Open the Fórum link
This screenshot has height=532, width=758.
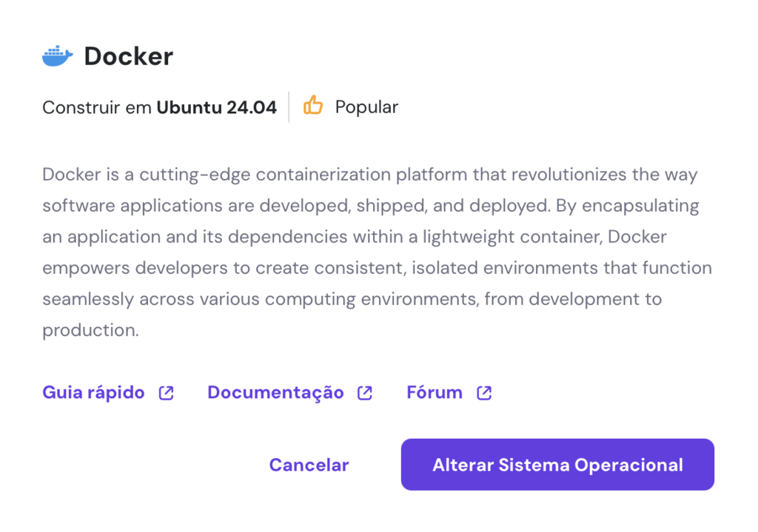(434, 392)
